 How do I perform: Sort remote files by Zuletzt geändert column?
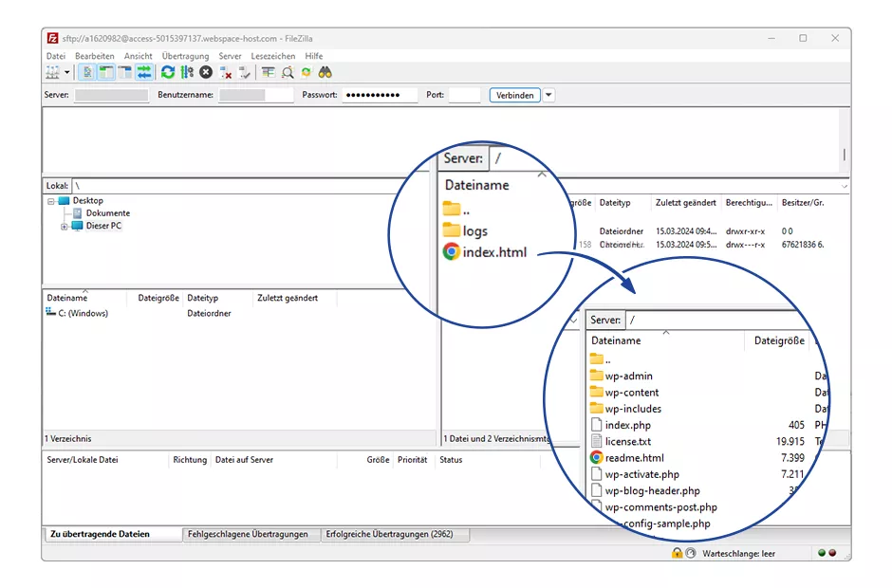pyautogui.click(x=685, y=202)
